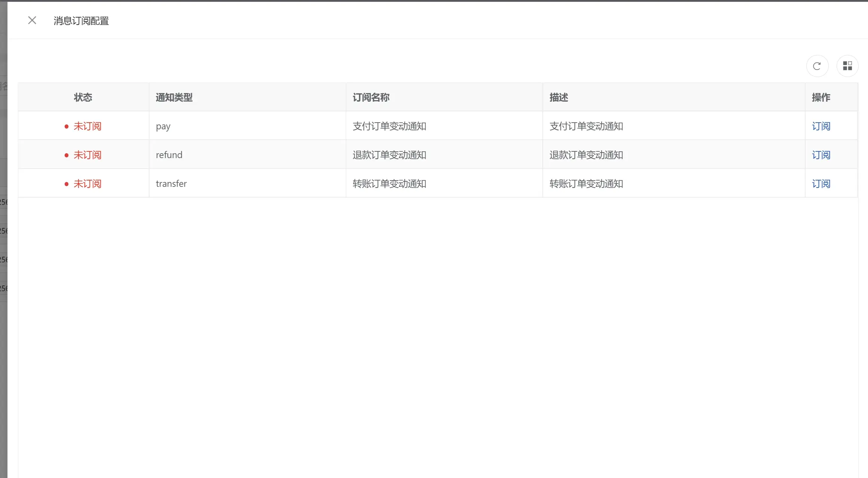Close the 消息订阅配置 drawer

coord(32,21)
